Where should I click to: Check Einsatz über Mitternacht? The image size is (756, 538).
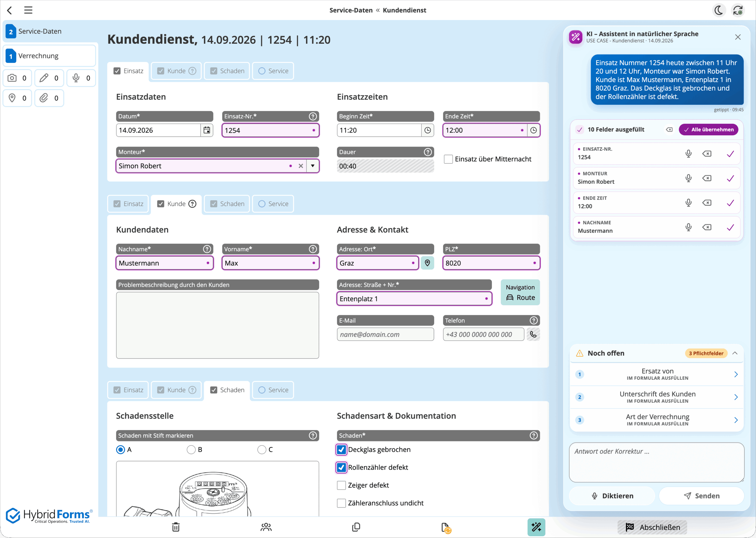pyautogui.click(x=448, y=159)
